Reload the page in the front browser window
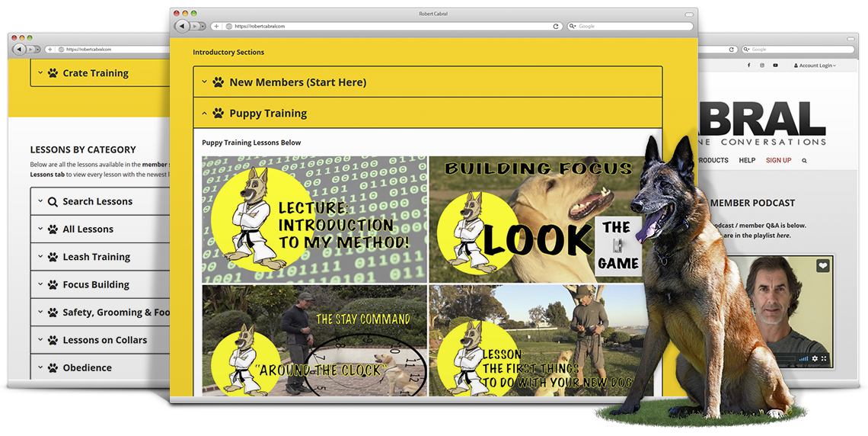 [x=556, y=26]
